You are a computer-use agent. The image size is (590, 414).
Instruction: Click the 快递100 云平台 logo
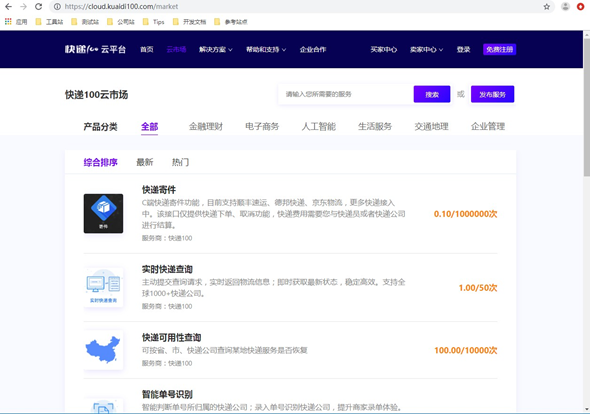click(x=95, y=49)
